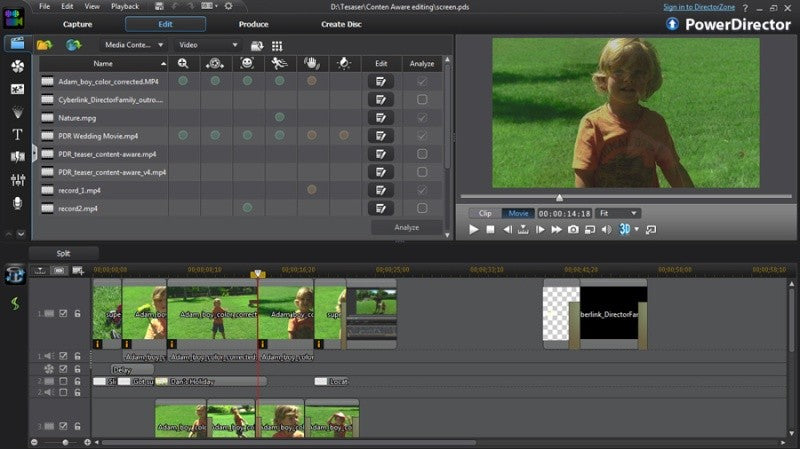The height and width of the screenshot is (449, 800).
Task: Click the fast forward button
Action: point(557,230)
